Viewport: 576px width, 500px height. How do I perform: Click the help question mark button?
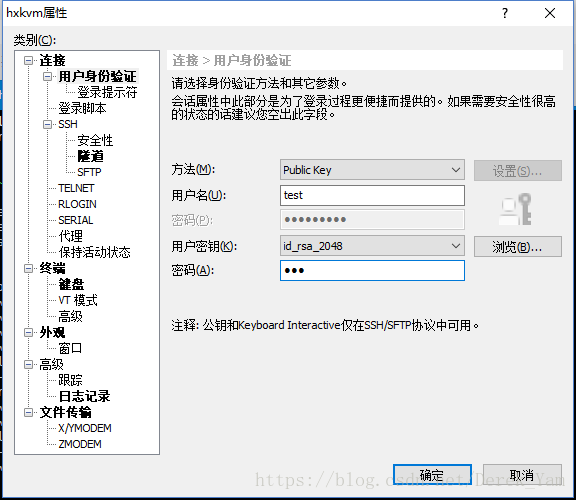505,13
